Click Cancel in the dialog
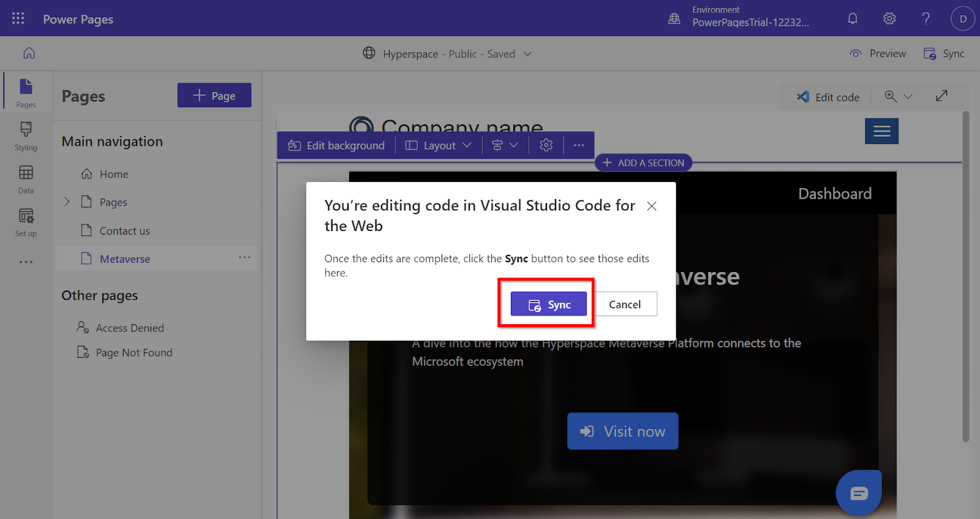This screenshot has width=980, height=519. point(625,304)
